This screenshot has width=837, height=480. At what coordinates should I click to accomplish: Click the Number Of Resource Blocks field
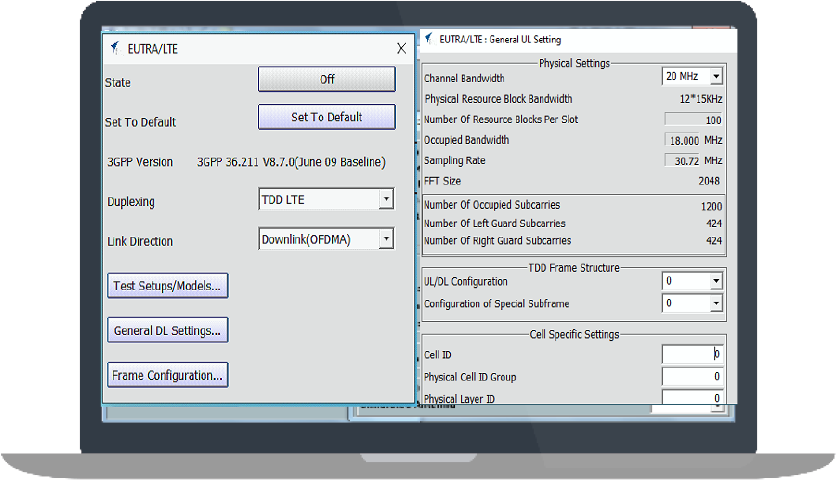pos(694,120)
